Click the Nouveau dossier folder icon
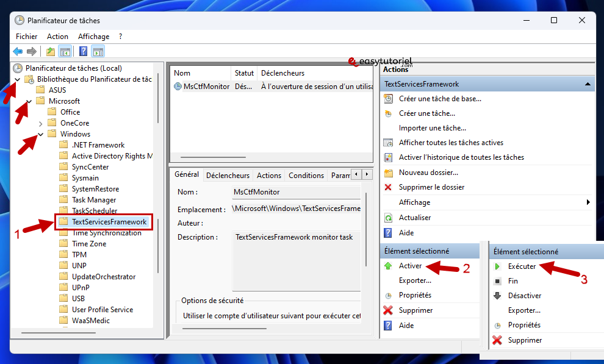604x364 pixels. point(388,173)
